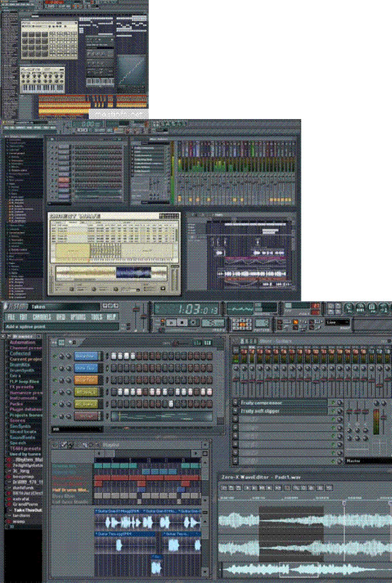Mute the first step sequencer channel via its green LED

[55, 356]
